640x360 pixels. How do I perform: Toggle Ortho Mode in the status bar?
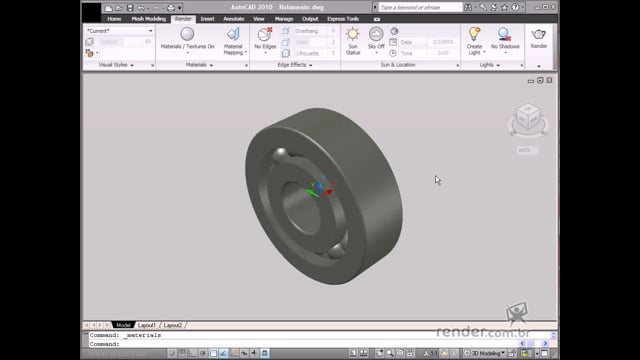[192, 353]
